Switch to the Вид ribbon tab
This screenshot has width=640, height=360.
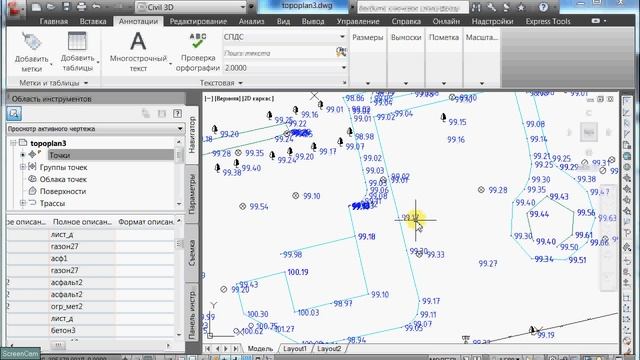coord(283,21)
